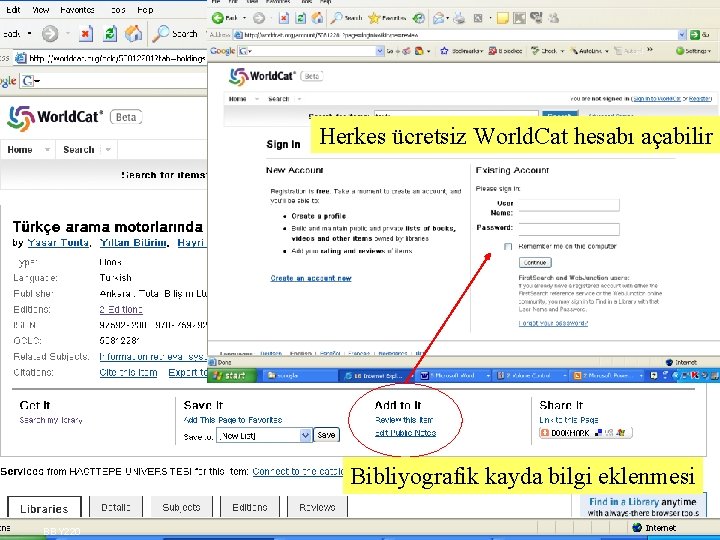This screenshot has height=540, width=720.
Task: Click the yellow note icon in the right browser toolbar
Action: click(x=503, y=18)
